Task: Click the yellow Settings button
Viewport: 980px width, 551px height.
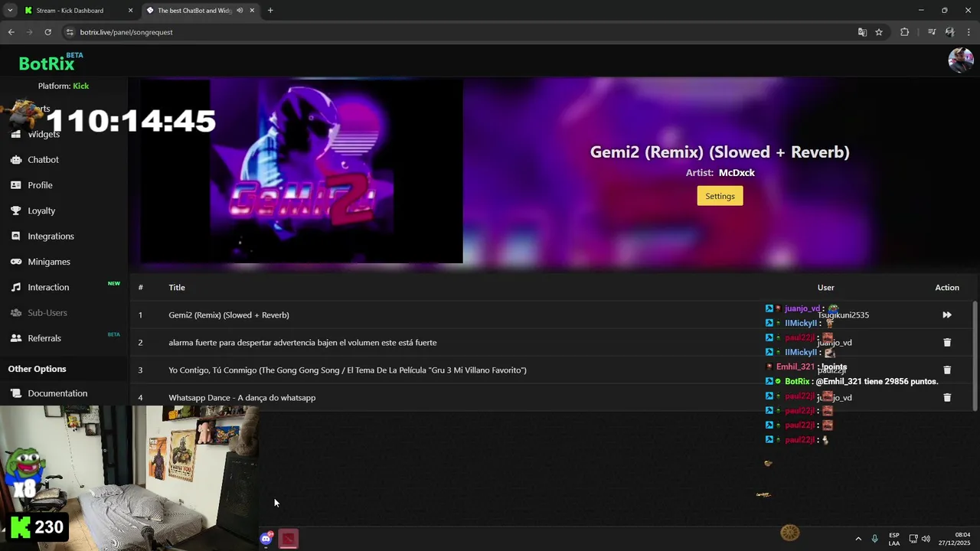Action: [x=720, y=196]
